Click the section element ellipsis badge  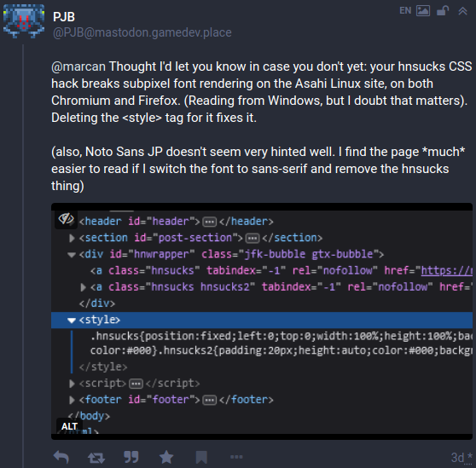pos(253,239)
